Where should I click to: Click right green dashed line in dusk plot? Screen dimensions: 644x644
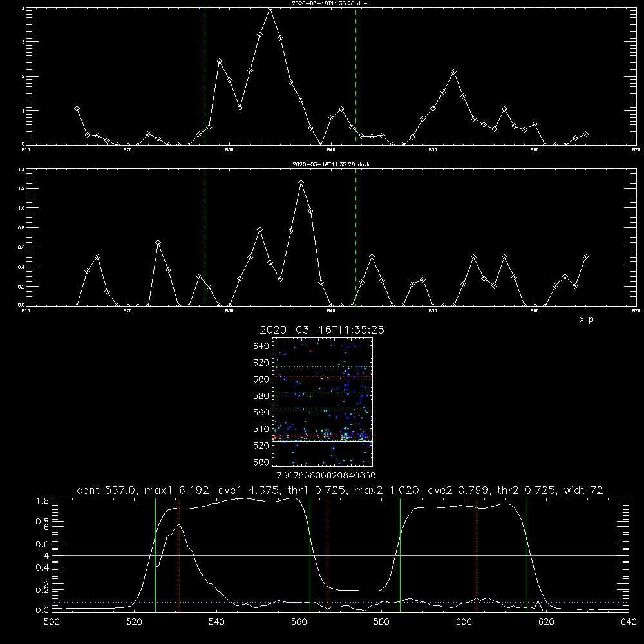(x=355, y=238)
